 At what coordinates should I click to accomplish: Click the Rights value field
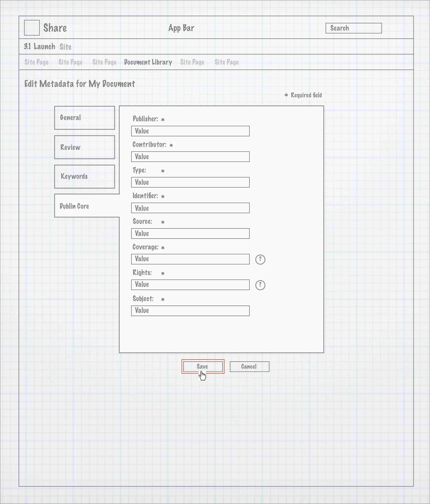click(190, 285)
